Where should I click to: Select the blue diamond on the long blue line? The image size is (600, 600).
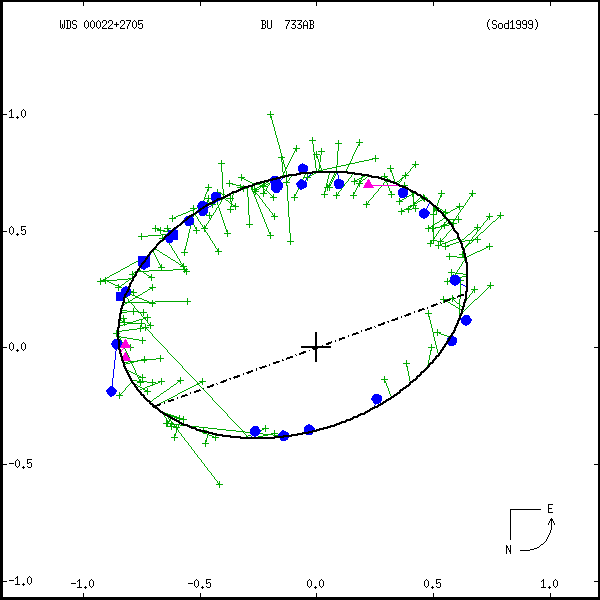pyautogui.click(x=111, y=391)
